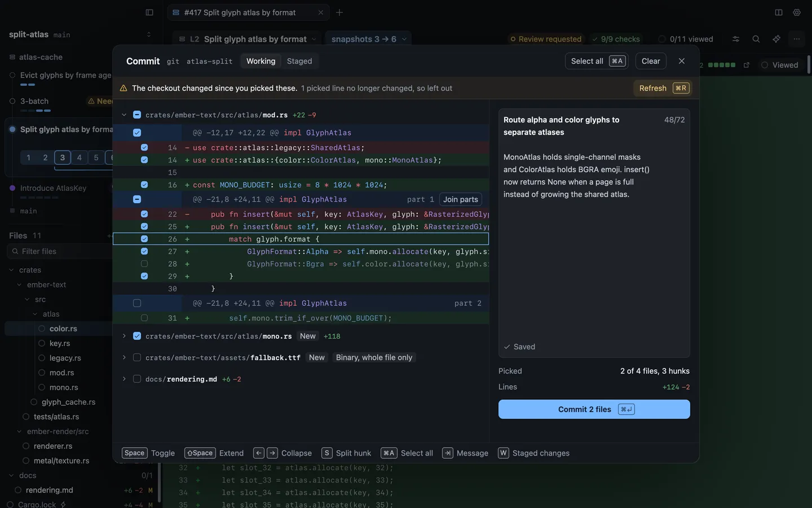
Task: Click Join parts button
Action: click(x=461, y=199)
